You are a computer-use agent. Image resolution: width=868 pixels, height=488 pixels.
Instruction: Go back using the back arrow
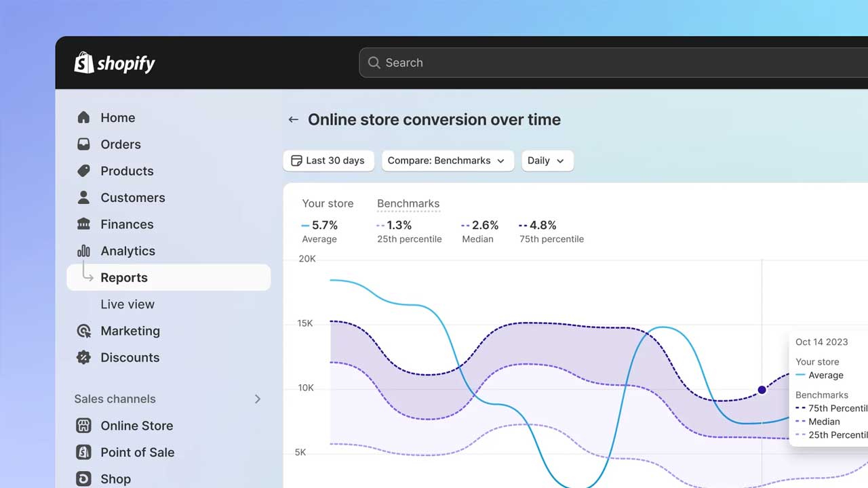coord(293,119)
